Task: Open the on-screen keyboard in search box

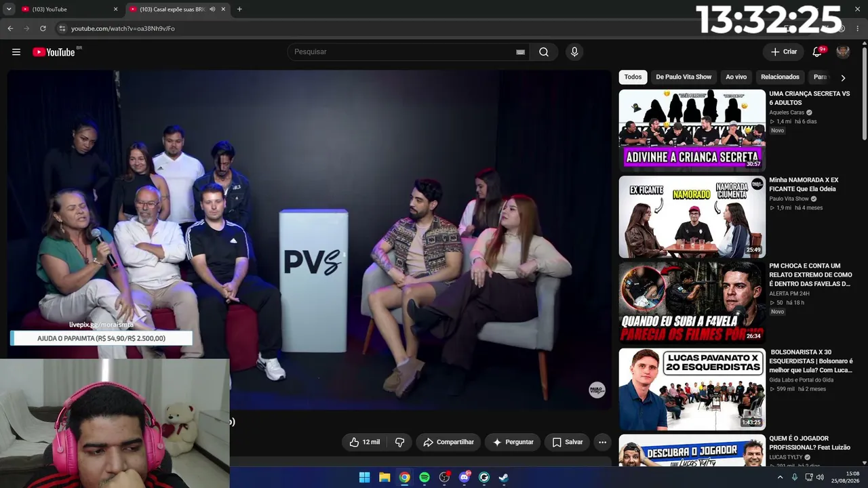Action: point(520,52)
